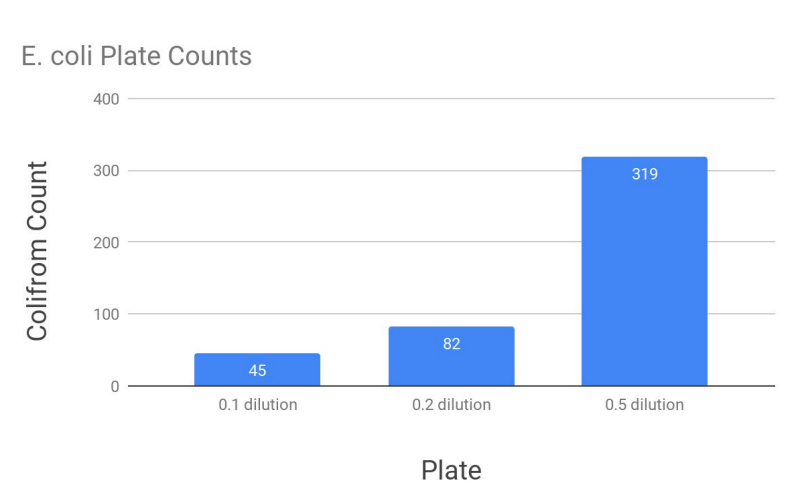Click the 100 y-axis tick label
This screenshot has height=500, width=796.
tap(106, 314)
